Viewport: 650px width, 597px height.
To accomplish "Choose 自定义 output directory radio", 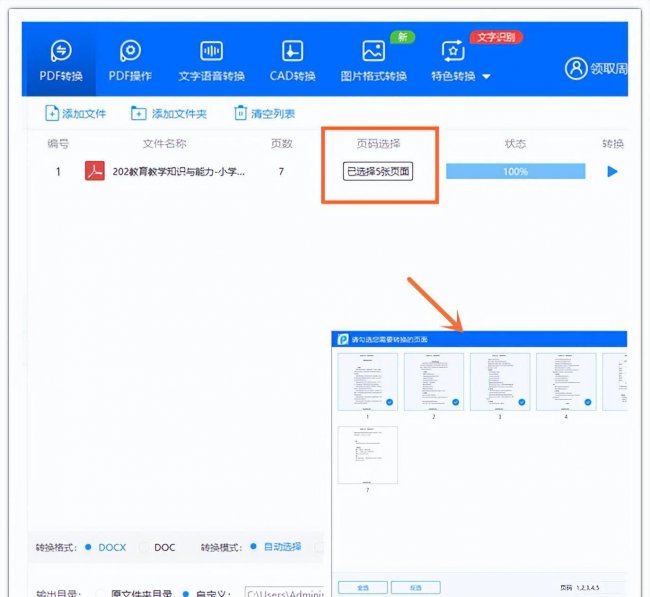I will tap(186, 593).
